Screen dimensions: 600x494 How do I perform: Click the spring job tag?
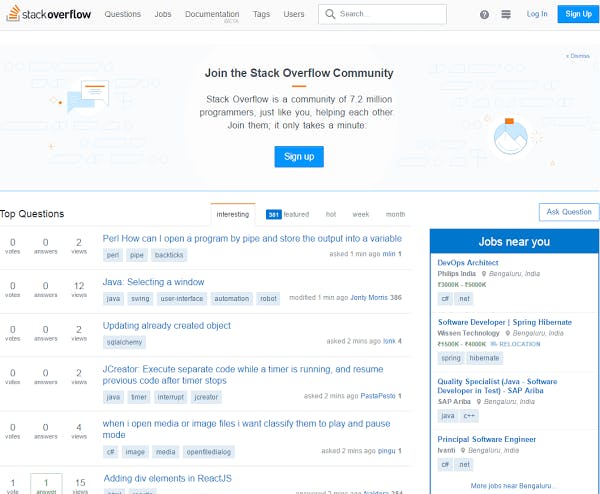point(451,358)
